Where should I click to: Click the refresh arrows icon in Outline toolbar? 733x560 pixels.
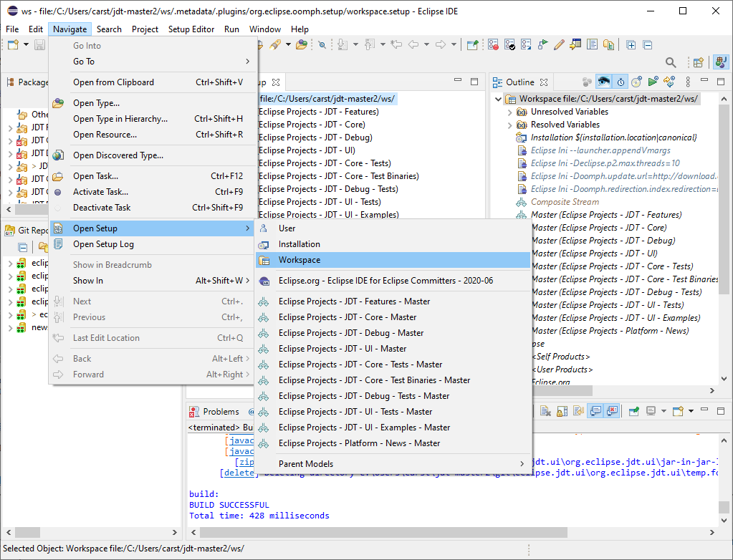pyautogui.click(x=669, y=82)
